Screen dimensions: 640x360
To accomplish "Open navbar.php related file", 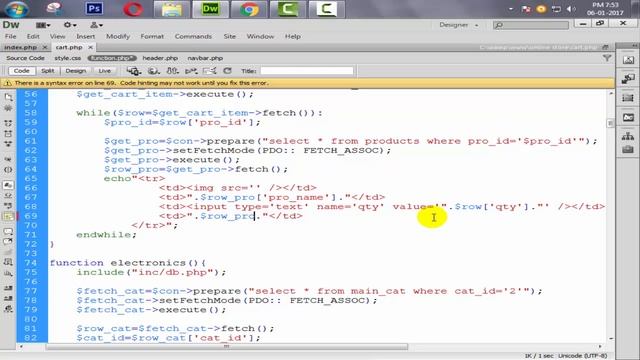I will coord(205,58).
